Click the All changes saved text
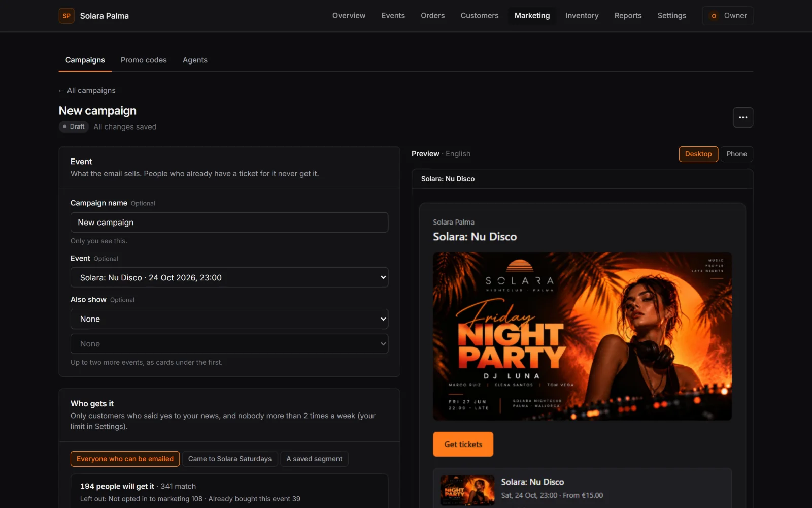 tap(125, 126)
